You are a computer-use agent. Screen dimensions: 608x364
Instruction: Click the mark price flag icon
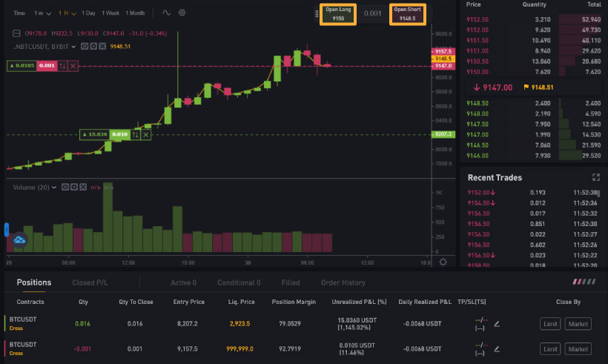[x=526, y=87]
